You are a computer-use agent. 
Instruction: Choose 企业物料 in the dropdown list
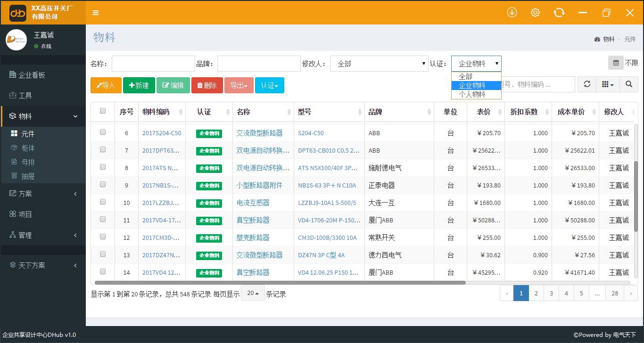pos(476,85)
